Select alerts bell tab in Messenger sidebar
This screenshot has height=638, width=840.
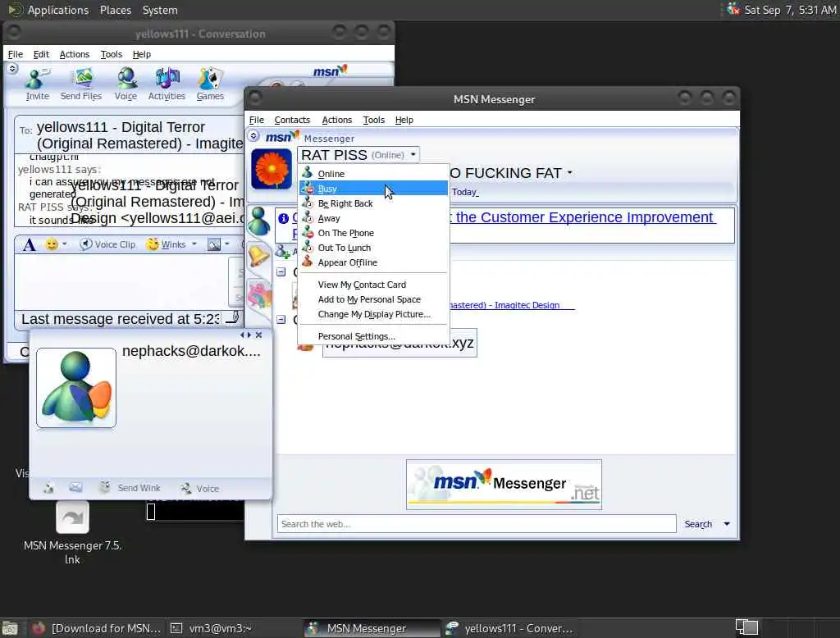tap(258, 256)
